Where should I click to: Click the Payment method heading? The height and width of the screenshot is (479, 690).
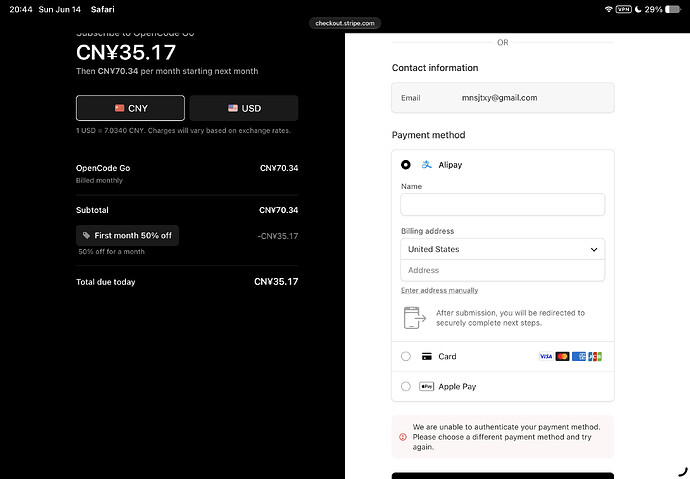pos(428,135)
